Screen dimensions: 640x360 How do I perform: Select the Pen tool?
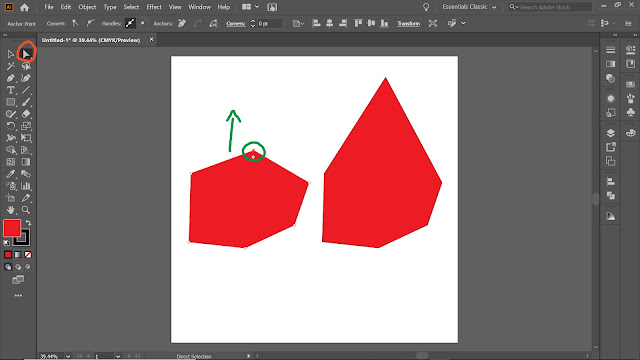point(11,78)
